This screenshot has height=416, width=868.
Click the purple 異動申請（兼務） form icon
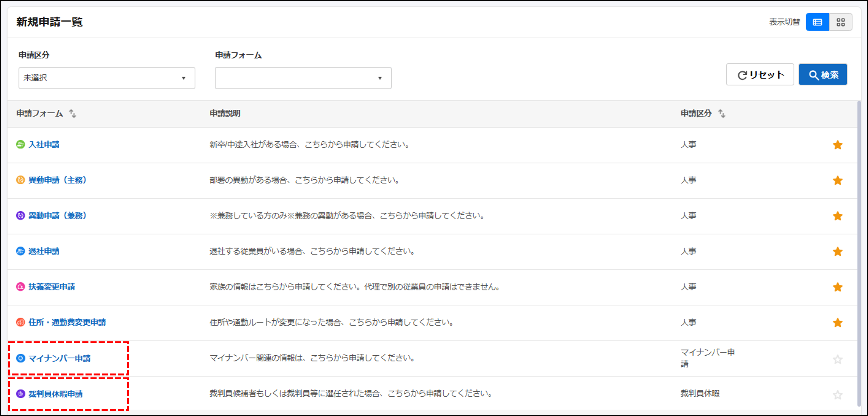[20, 216]
